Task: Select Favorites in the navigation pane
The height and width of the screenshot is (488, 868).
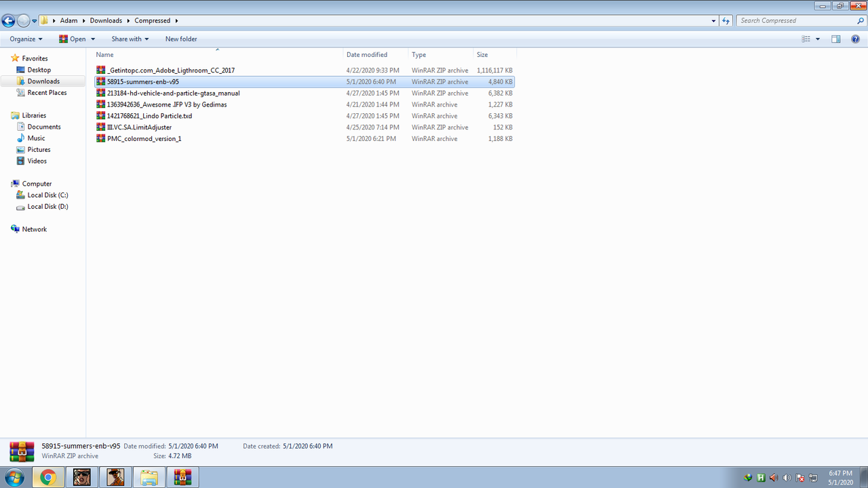Action: (x=35, y=59)
